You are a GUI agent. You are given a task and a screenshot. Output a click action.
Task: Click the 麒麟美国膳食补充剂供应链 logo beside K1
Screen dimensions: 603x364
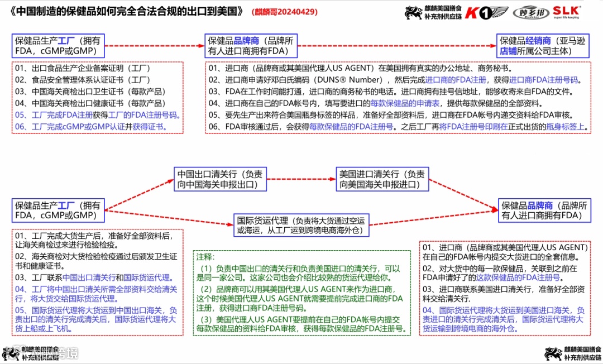[x=433, y=12]
